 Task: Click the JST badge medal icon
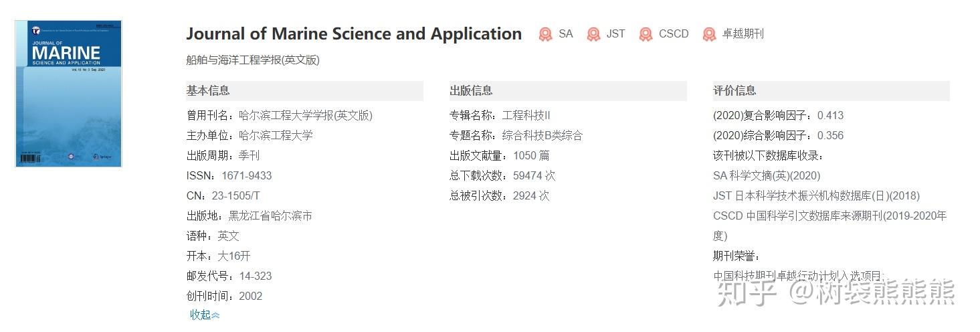coord(593,34)
